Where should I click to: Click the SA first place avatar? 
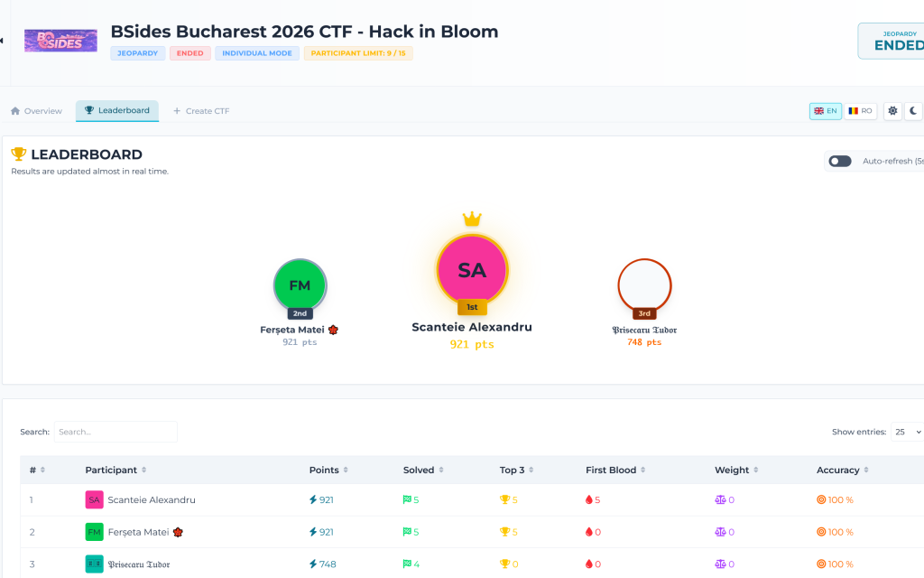[x=472, y=270]
